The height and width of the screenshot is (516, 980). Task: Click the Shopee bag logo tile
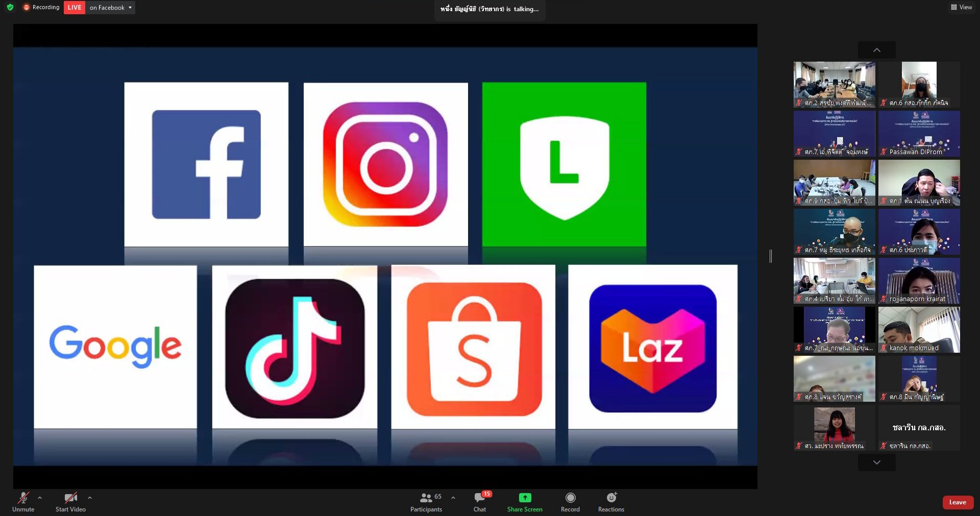pyautogui.click(x=473, y=347)
